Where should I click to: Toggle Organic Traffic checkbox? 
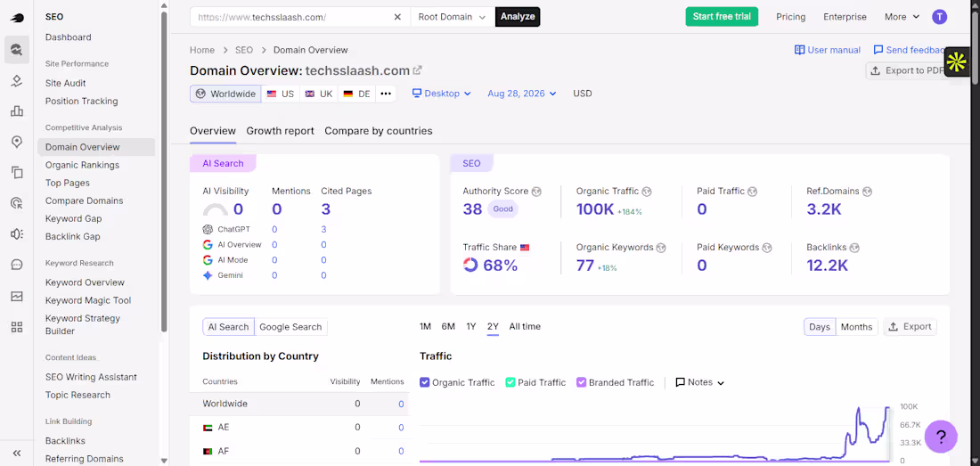pos(425,382)
